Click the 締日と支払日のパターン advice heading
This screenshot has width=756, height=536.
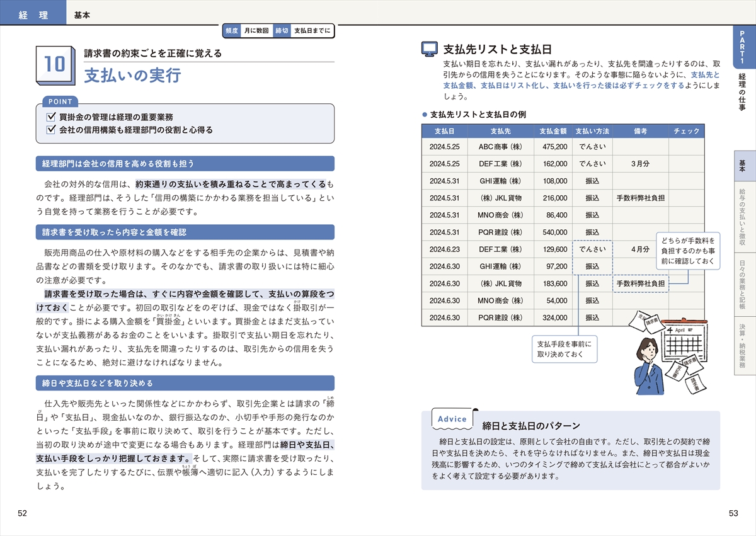point(531,426)
